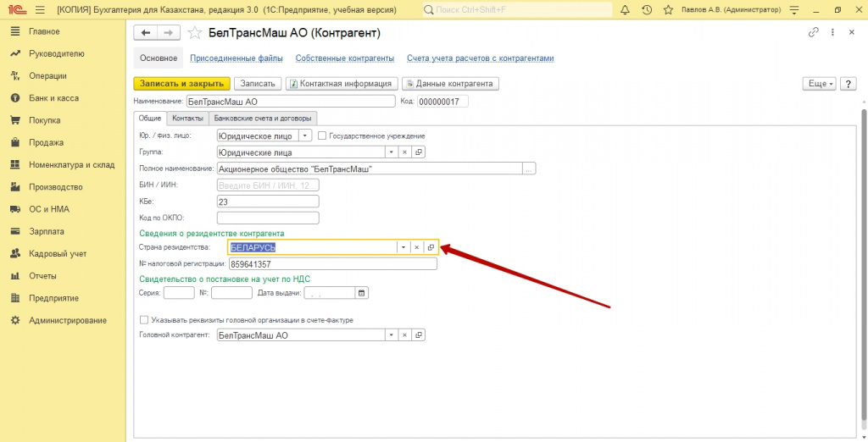
Task: Click the notifications bell icon
Action: (x=626, y=10)
